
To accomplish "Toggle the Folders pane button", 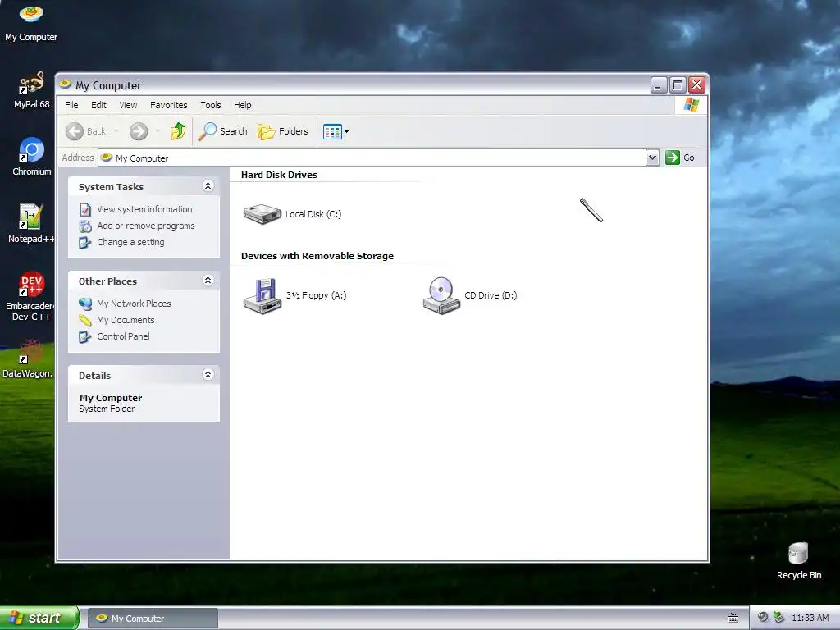I will tap(283, 131).
